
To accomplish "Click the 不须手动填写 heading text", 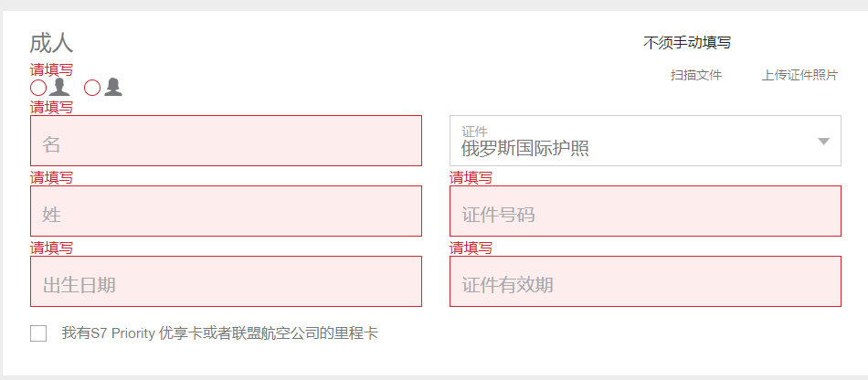I will (x=687, y=43).
